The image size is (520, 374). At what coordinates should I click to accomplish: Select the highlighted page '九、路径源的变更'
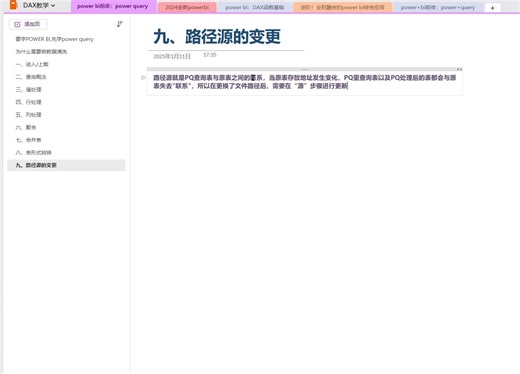pyautogui.click(x=66, y=165)
